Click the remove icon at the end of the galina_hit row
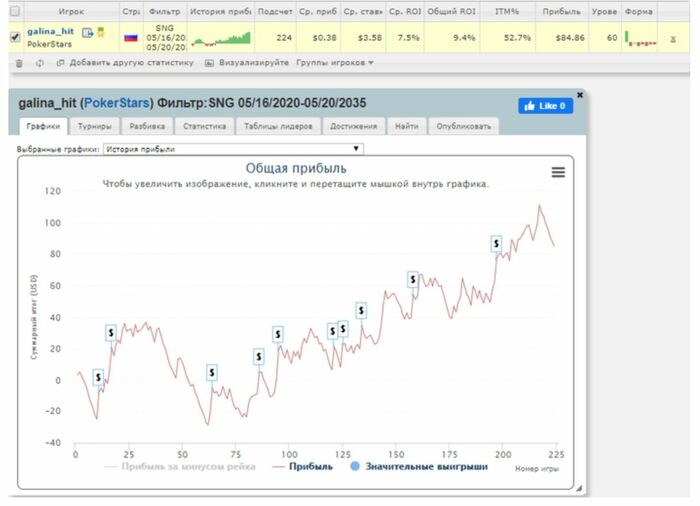The width and height of the screenshot is (700, 506). click(x=673, y=39)
